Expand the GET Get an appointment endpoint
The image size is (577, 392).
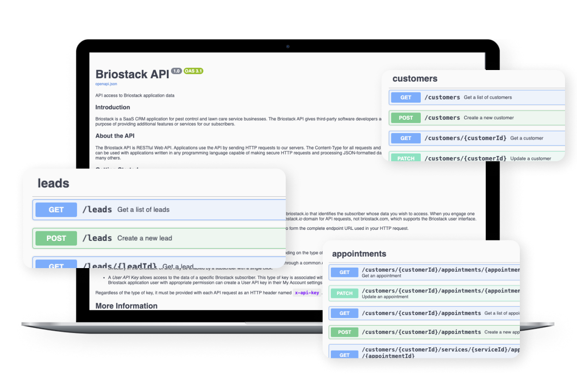[x=424, y=272]
